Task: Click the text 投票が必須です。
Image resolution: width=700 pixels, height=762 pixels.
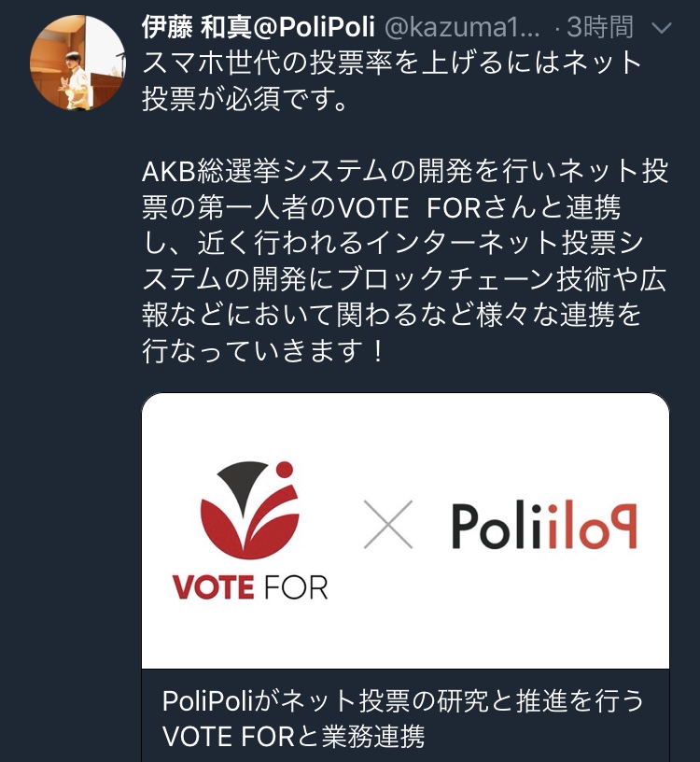Action: 246,100
